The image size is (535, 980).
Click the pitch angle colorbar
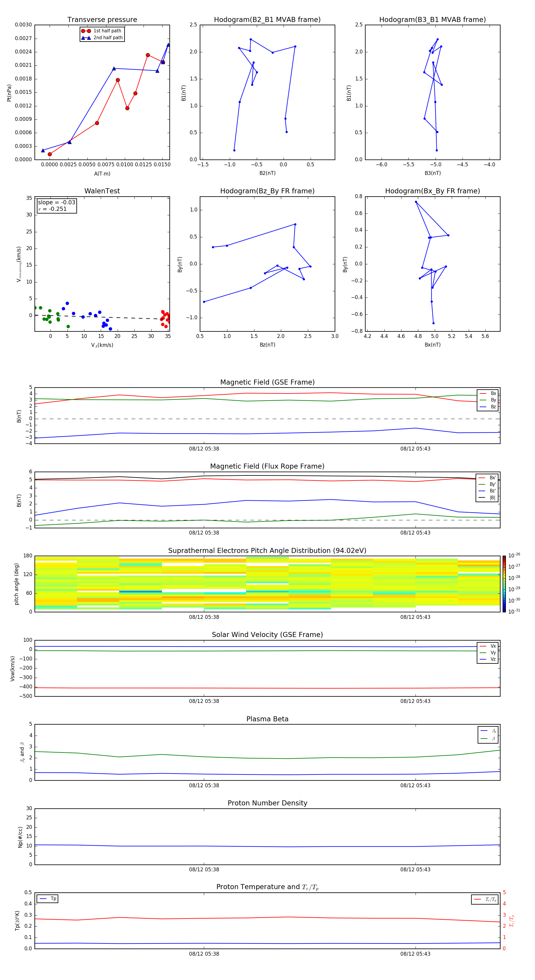pyautogui.click(x=504, y=584)
